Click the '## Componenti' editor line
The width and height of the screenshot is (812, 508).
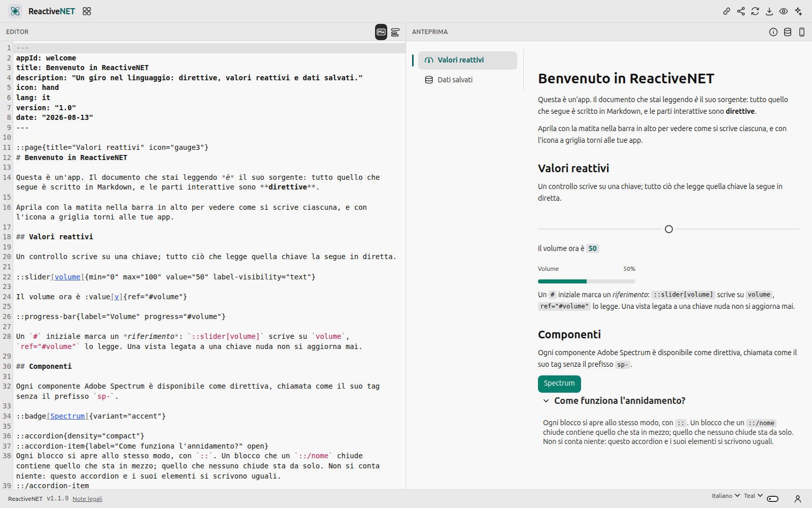pyautogui.click(x=44, y=366)
